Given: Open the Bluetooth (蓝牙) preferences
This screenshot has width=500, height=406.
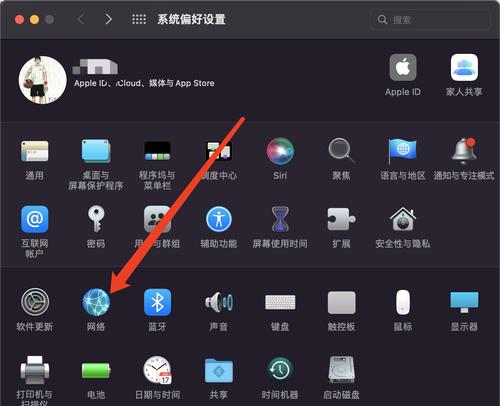Looking at the screenshot, I should point(157,302).
